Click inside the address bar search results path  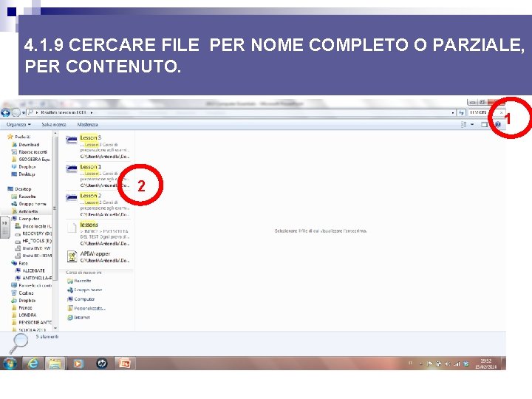pyautogui.click(x=237, y=112)
